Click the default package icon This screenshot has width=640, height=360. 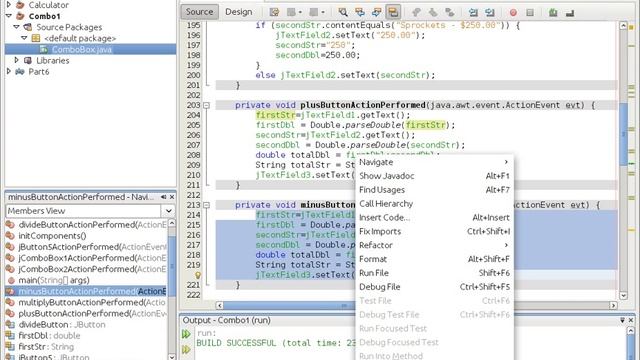click(36, 38)
